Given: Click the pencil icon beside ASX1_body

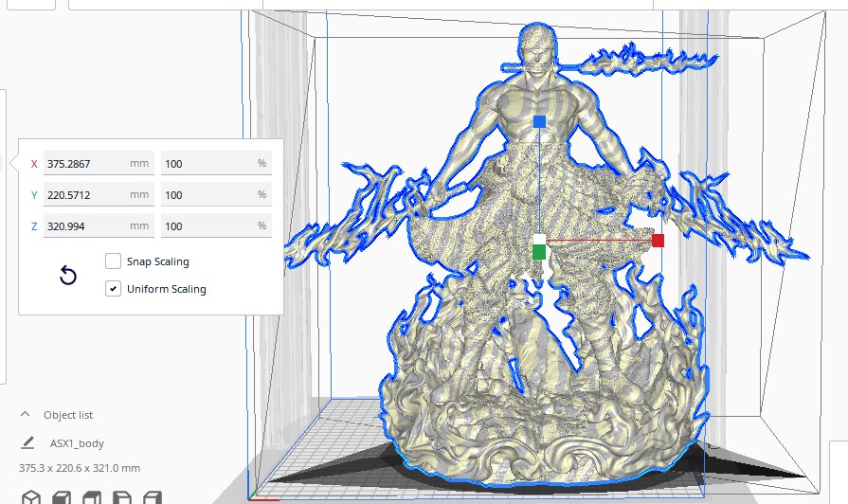Looking at the screenshot, I should point(27,442).
